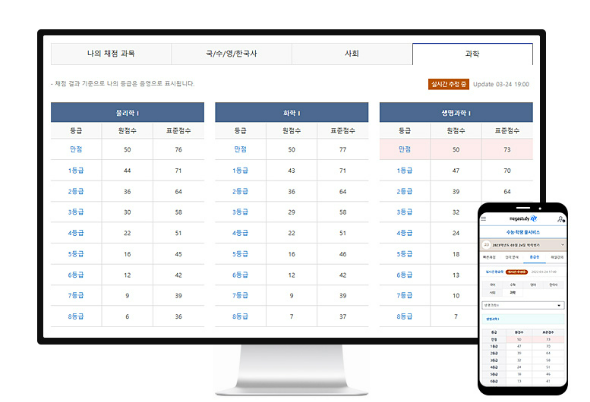Viewport: 590px width, 402px height.
Task: Click 8등급 link in 생명과학 I table
Action: pyautogui.click(x=404, y=317)
